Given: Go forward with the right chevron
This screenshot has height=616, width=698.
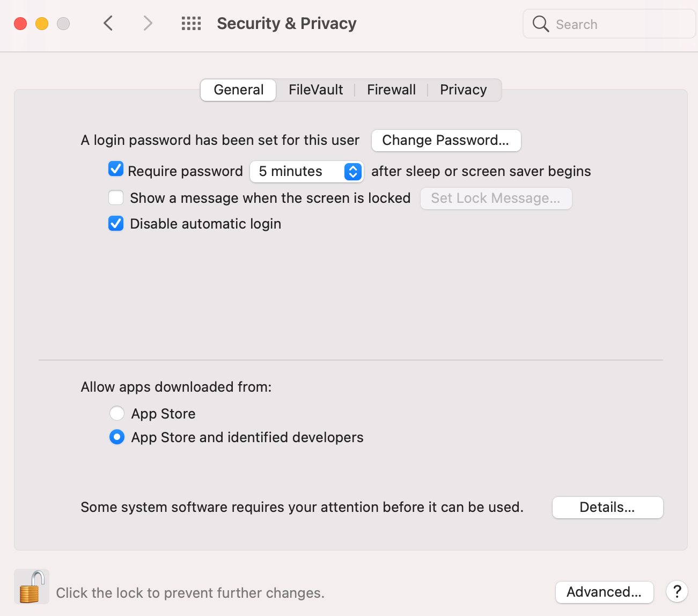Looking at the screenshot, I should [148, 23].
